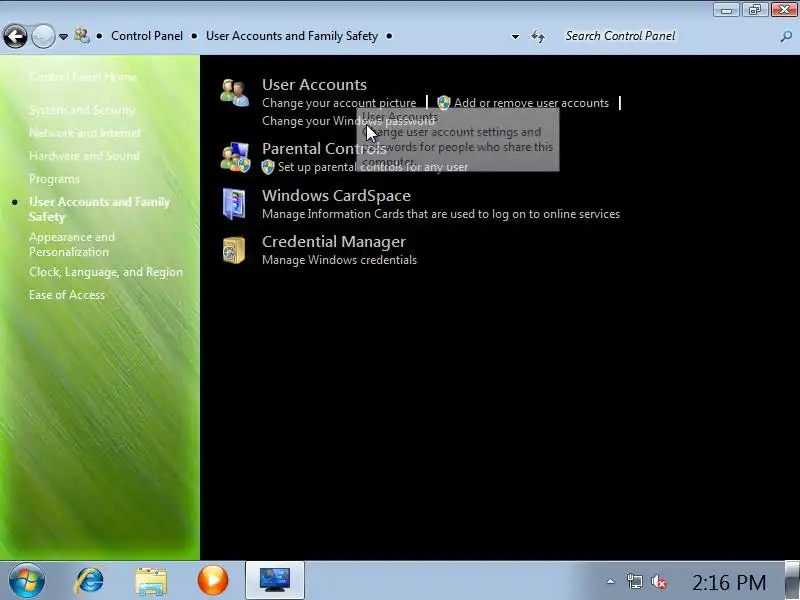Click the Forward navigation arrow
Image resolution: width=800 pixels, height=600 pixels.
43,36
